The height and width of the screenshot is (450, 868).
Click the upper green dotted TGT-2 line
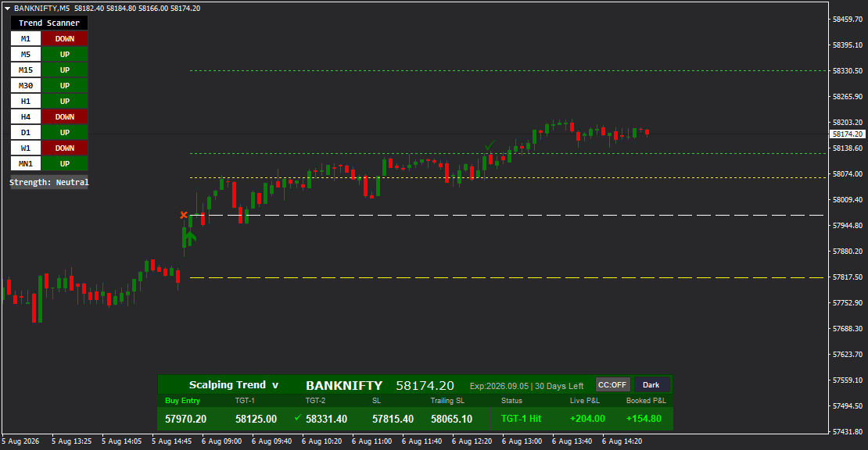pyautogui.click(x=508, y=71)
